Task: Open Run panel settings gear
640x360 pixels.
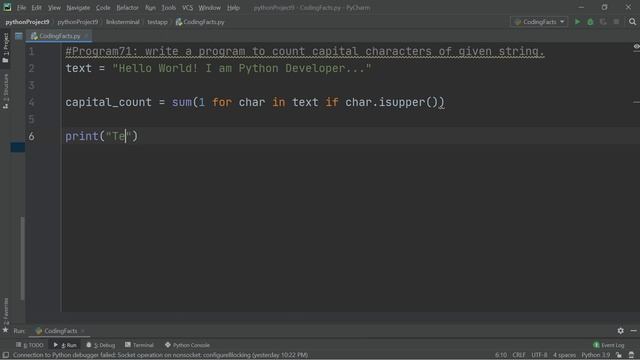Action: [620, 331]
